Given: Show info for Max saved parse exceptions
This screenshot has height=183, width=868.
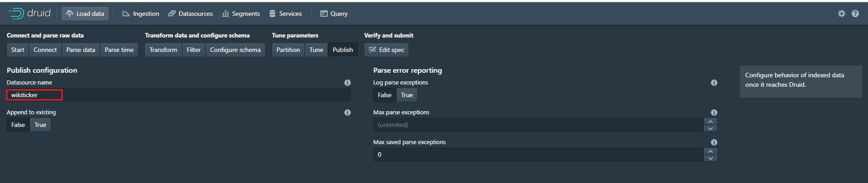Looking at the screenshot, I should (x=714, y=142).
